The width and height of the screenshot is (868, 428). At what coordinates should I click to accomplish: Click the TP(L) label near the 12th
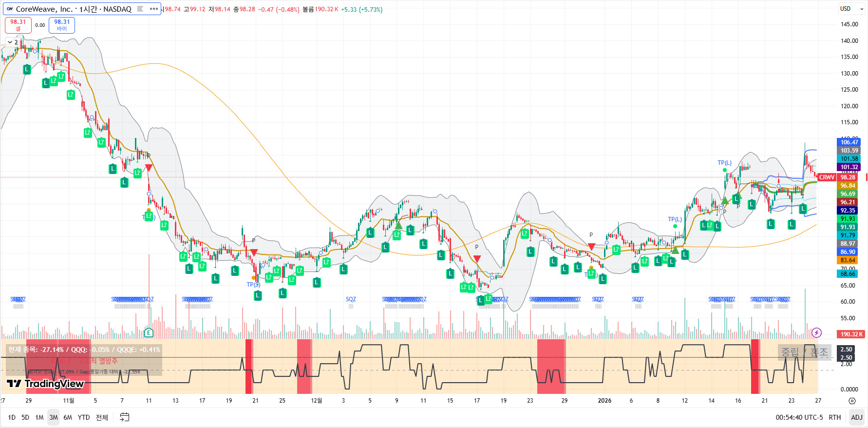(x=675, y=219)
